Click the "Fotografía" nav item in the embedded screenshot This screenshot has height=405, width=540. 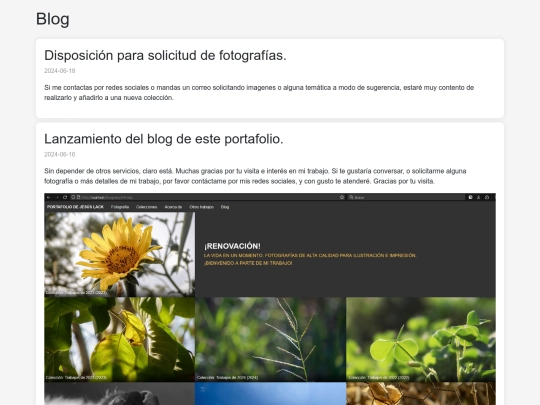[120, 207]
